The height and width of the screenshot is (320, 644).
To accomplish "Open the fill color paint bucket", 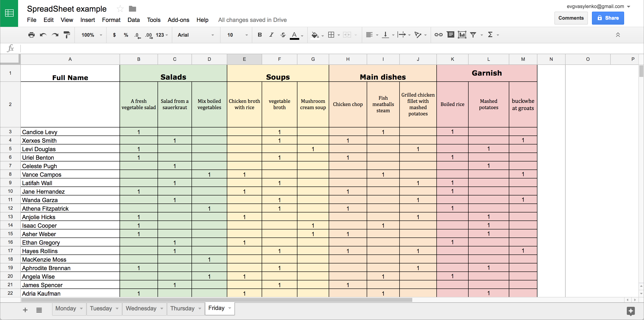I will point(315,35).
